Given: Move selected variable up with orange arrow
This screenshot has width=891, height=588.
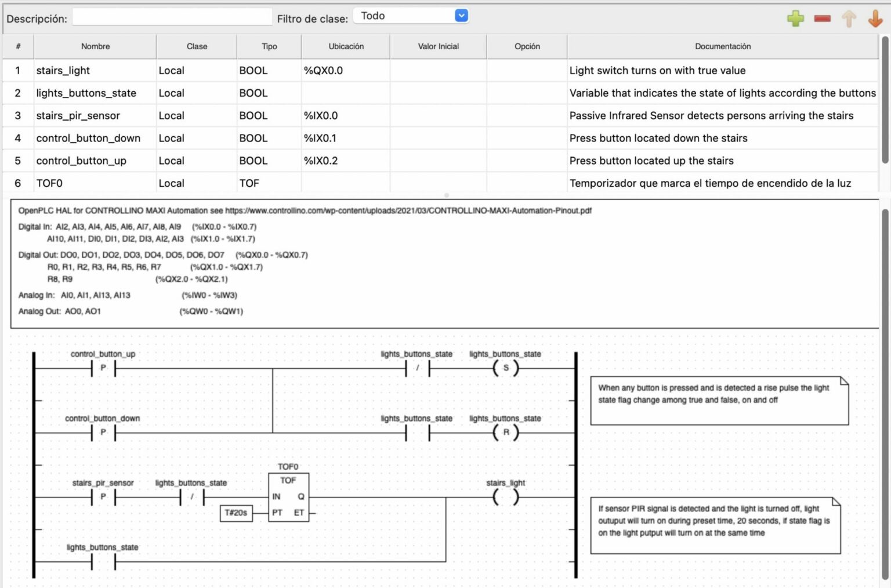Looking at the screenshot, I should [x=848, y=18].
